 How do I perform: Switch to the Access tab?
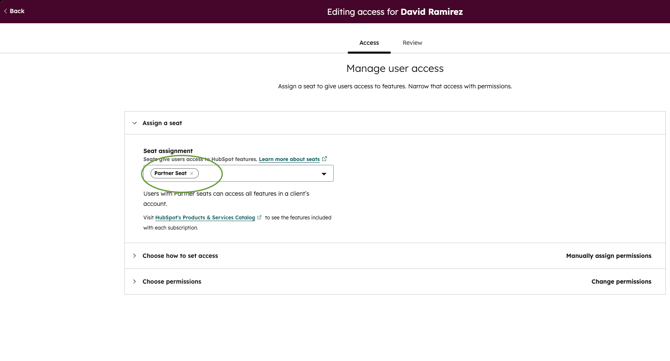click(x=369, y=43)
